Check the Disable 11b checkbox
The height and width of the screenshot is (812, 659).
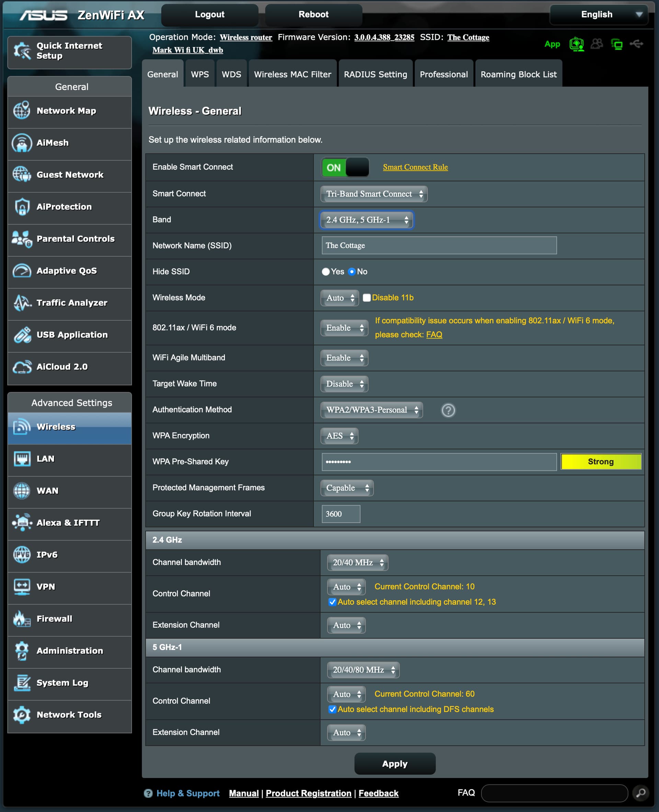pos(366,298)
